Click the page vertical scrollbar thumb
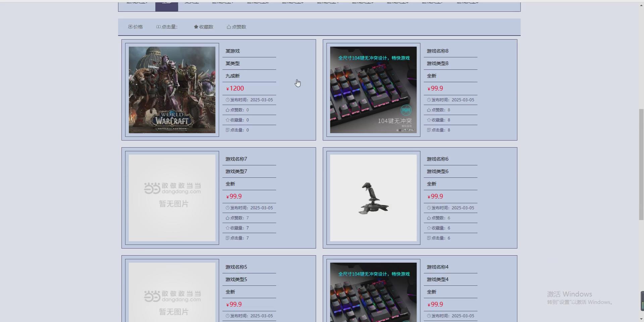644x322 pixels. (641, 164)
